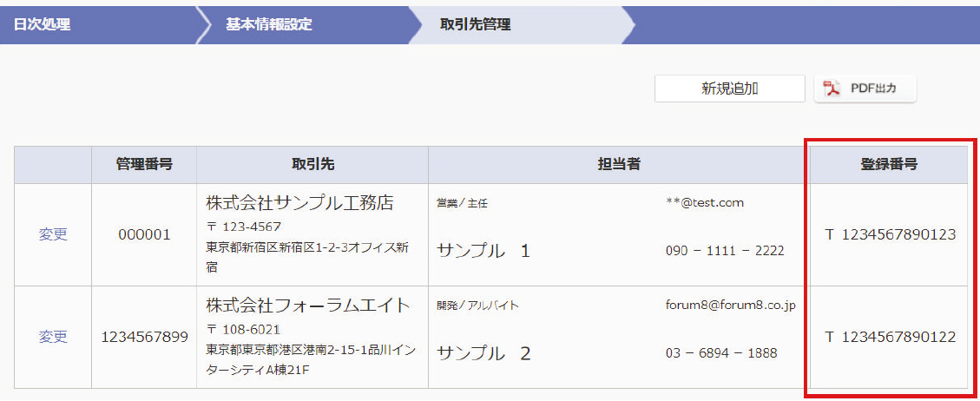980x401 pixels.
Task: Click the 新規追加 button
Action: point(718,89)
